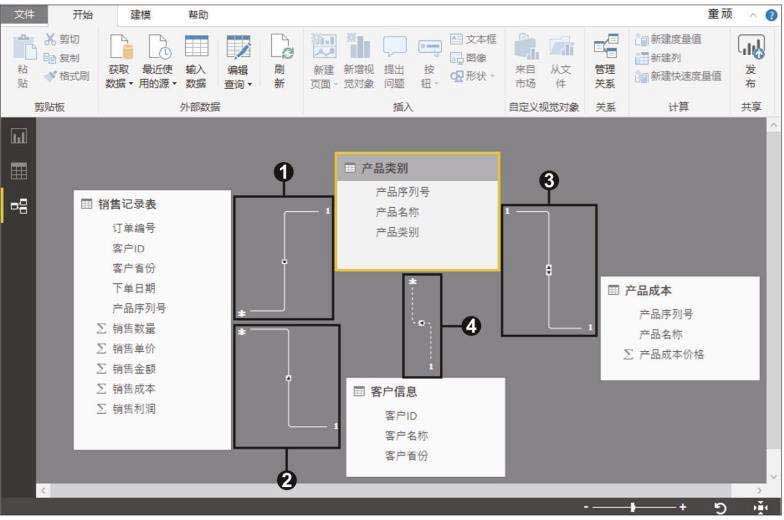
Task: Click the 复制 copy button
Action: click(62, 58)
